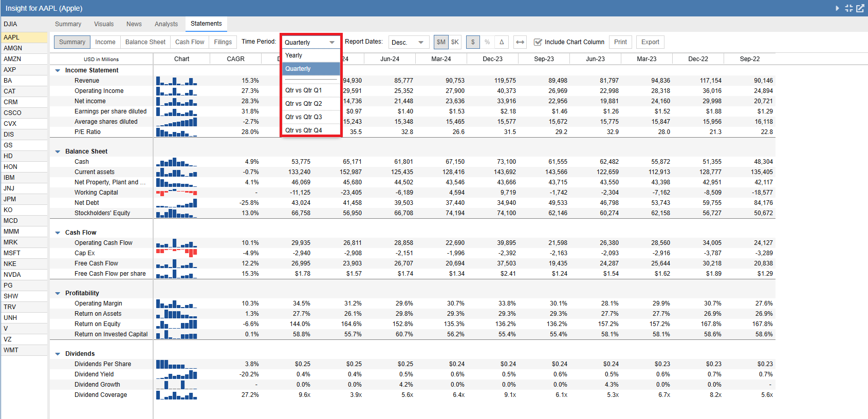
Task: Click the Dividend Coverage row label
Action: pos(101,395)
